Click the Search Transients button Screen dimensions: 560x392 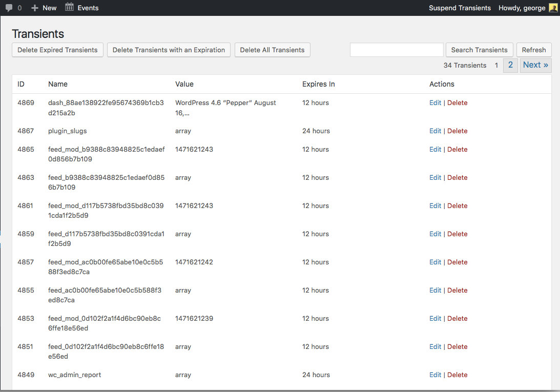(x=479, y=50)
